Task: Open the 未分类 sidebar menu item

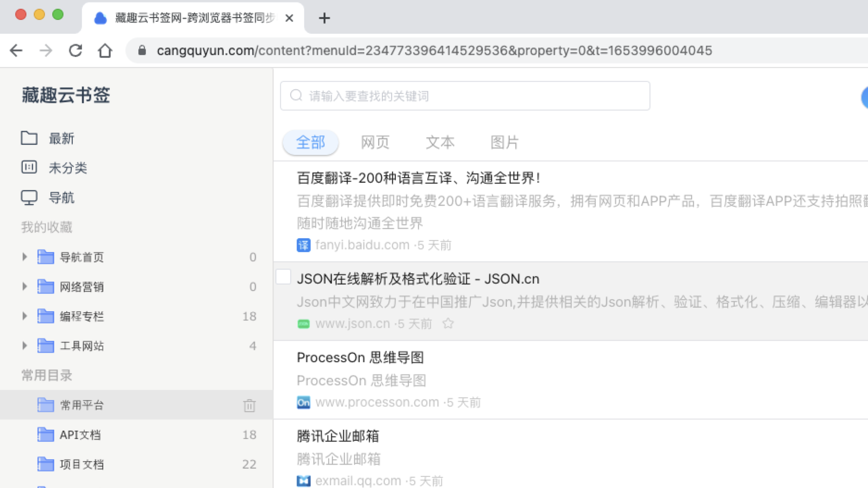Action: click(68, 168)
